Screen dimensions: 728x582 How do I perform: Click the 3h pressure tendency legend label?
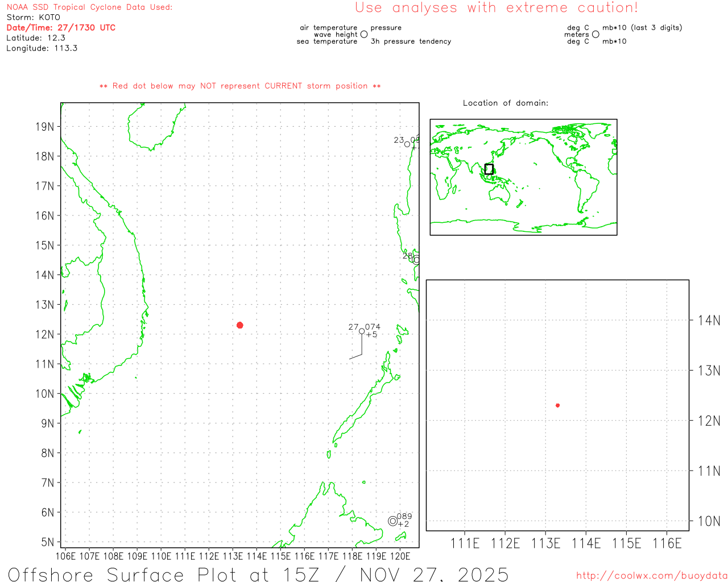pos(411,41)
